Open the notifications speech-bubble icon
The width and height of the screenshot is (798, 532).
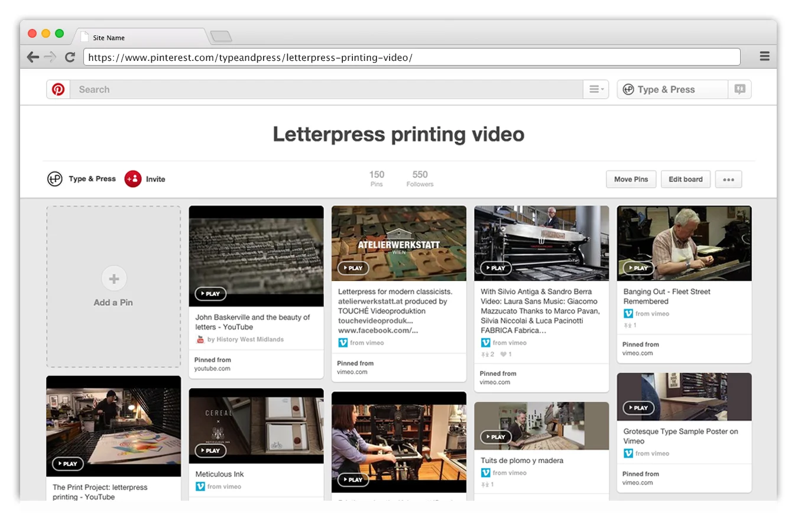739,89
